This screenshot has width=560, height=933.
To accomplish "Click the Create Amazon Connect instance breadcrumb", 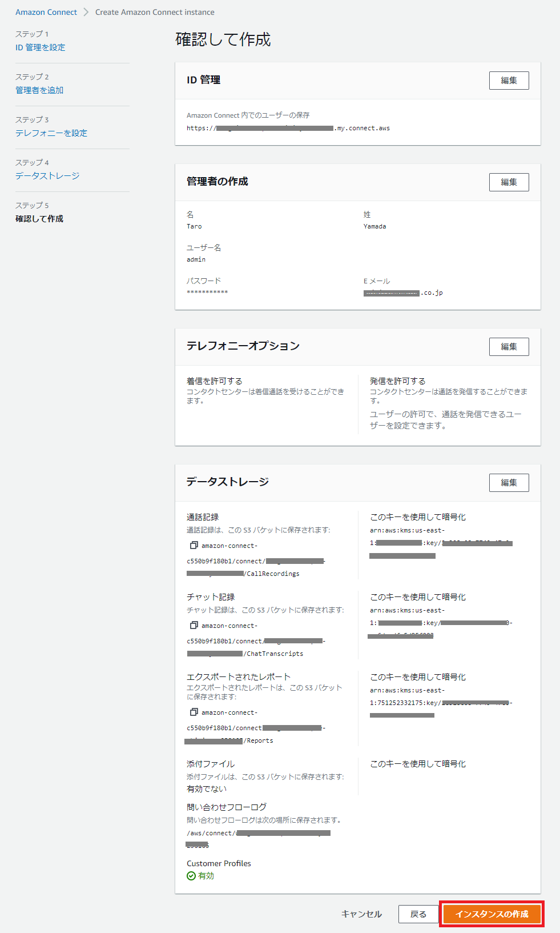I will (155, 12).
